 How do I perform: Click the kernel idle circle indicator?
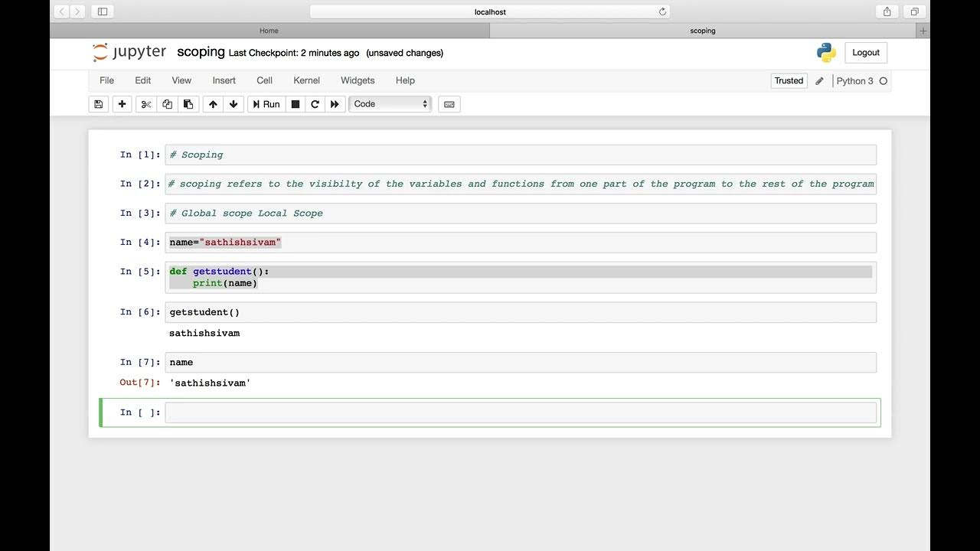point(883,81)
